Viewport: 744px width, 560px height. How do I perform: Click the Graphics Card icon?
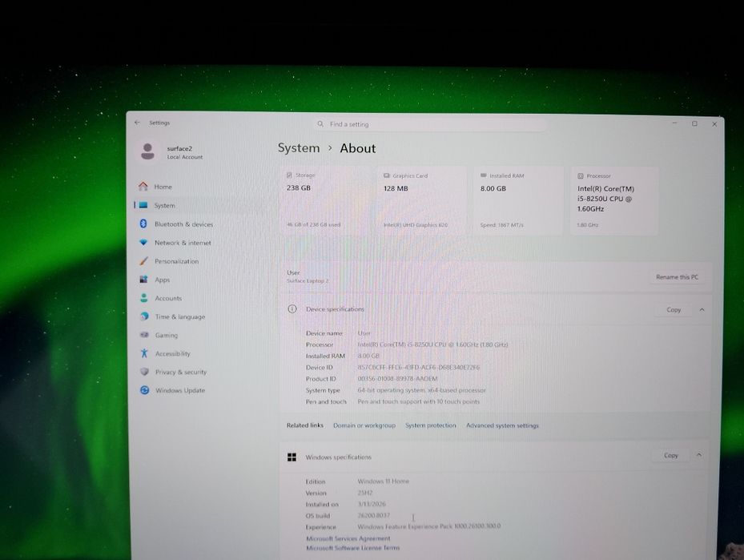point(387,175)
